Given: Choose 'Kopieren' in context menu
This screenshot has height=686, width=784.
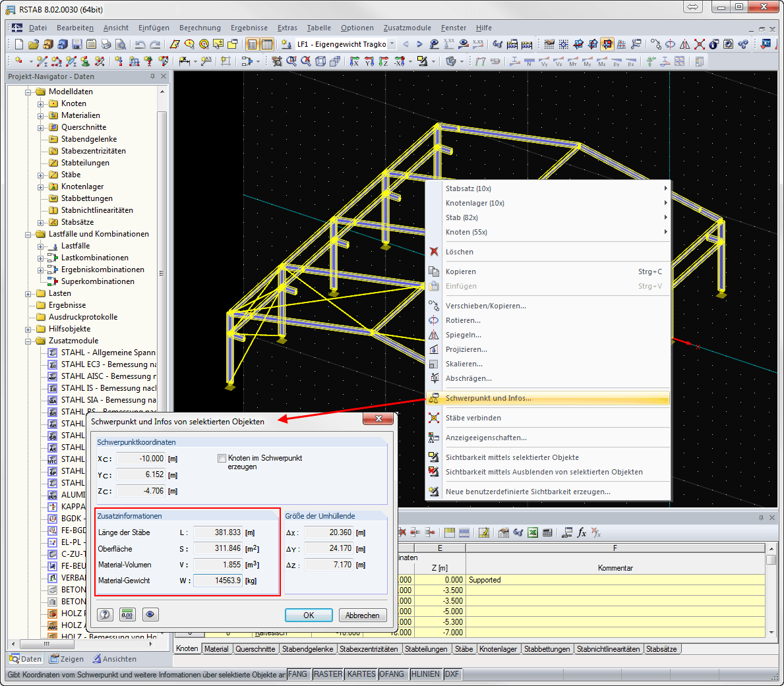Looking at the screenshot, I should click(547, 272).
